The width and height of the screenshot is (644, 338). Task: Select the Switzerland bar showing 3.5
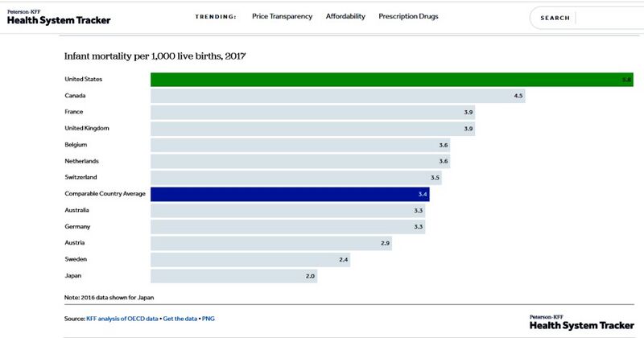coord(295,178)
